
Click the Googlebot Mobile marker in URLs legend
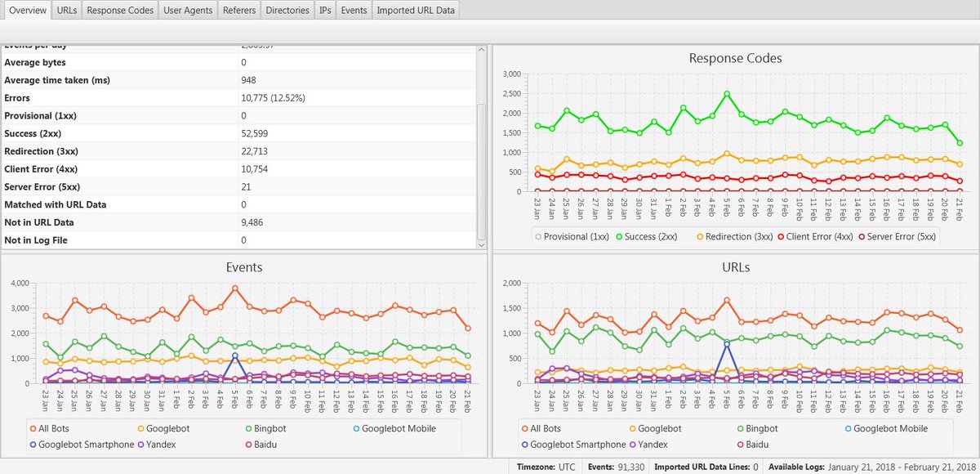[848, 428]
